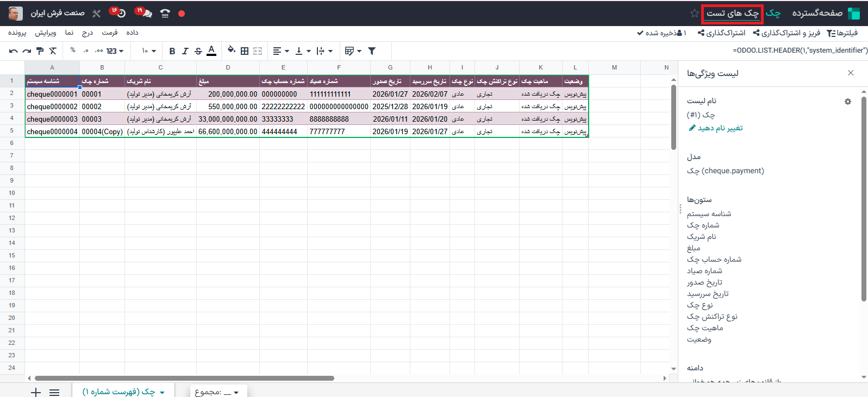The height and width of the screenshot is (397, 868).
Task: Open the horizontal align dropdown
Action: pyautogui.click(x=280, y=51)
